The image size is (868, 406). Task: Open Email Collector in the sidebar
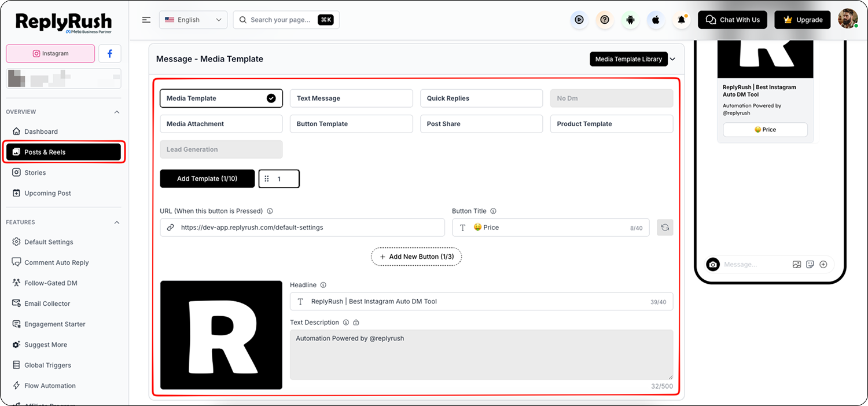[x=64, y=303]
